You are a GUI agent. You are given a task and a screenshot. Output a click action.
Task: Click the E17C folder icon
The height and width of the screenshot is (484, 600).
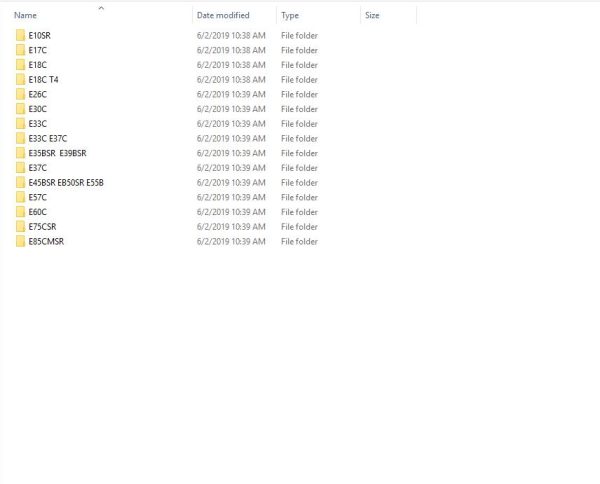point(21,50)
